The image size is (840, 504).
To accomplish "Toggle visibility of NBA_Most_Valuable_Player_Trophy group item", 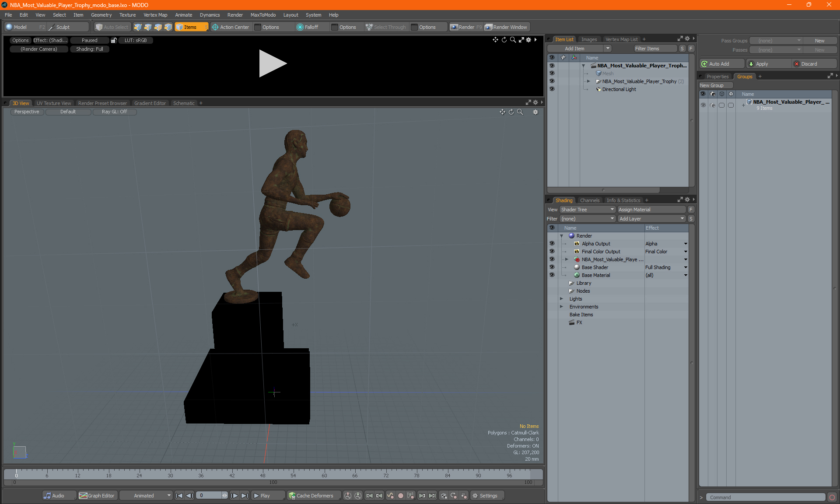I will [x=552, y=81].
